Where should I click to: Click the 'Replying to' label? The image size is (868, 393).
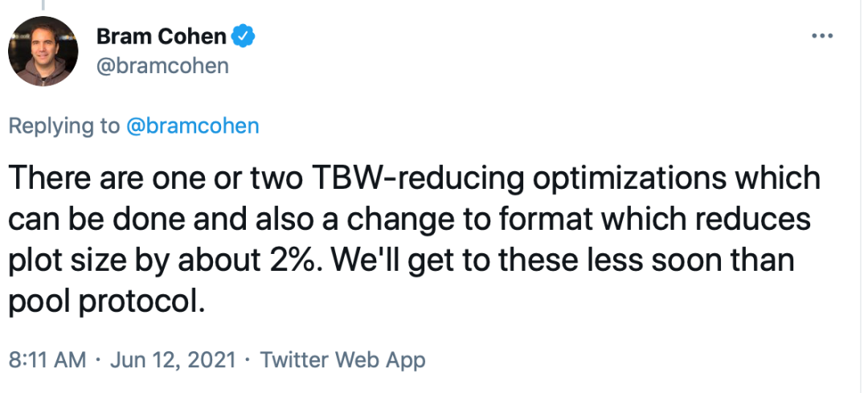[x=64, y=126]
